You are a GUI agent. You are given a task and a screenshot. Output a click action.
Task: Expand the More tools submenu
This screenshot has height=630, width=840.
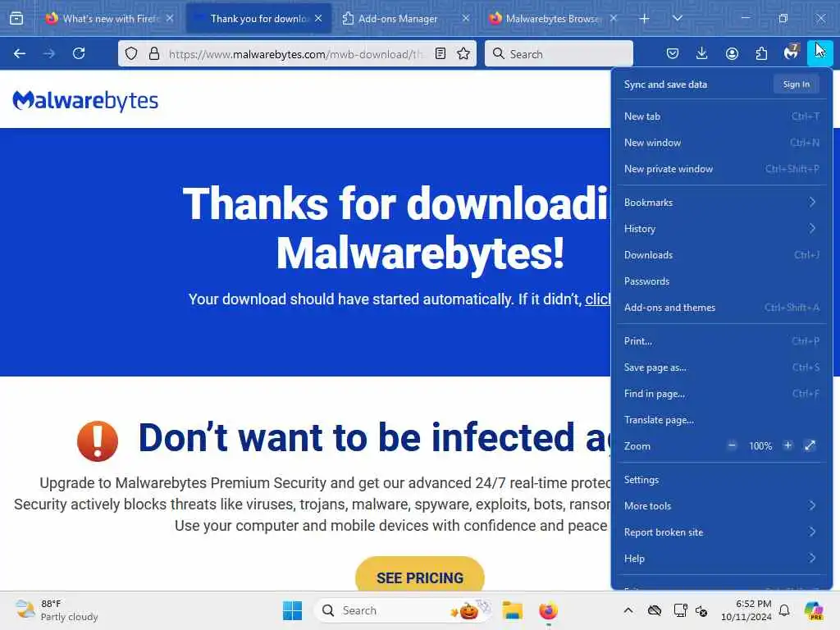coord(721,506)
